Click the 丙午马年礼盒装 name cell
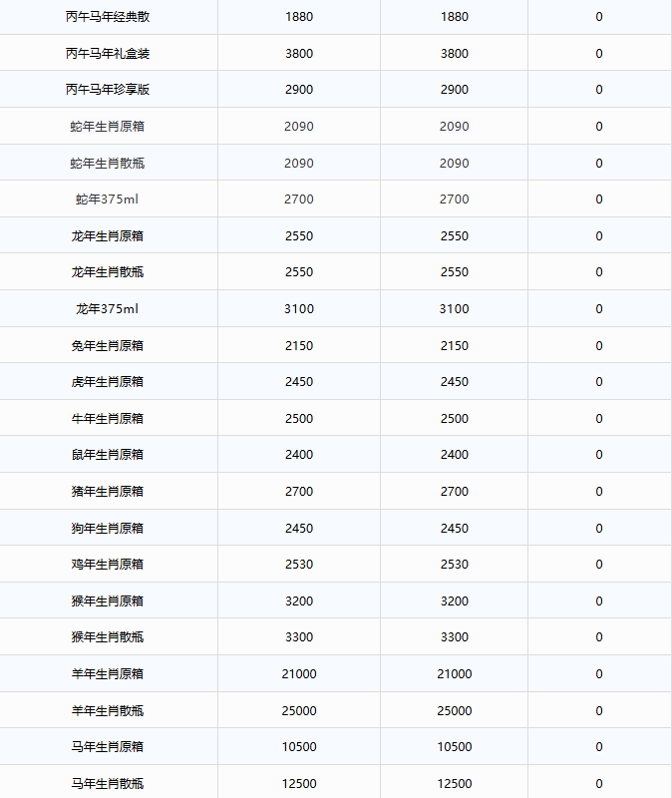This screenshot has width=672, height=798. (108, 54)
